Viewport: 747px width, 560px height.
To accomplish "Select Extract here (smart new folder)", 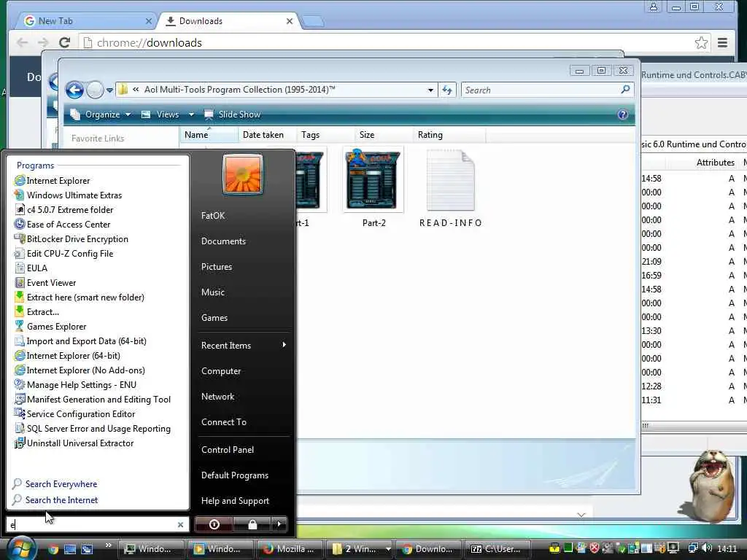I will [x=80, y=297].
